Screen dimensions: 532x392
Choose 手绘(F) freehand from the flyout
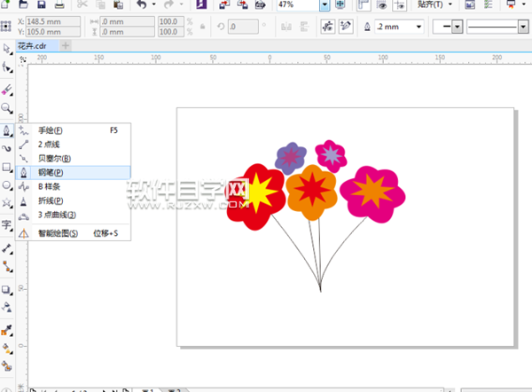(51, 129)
